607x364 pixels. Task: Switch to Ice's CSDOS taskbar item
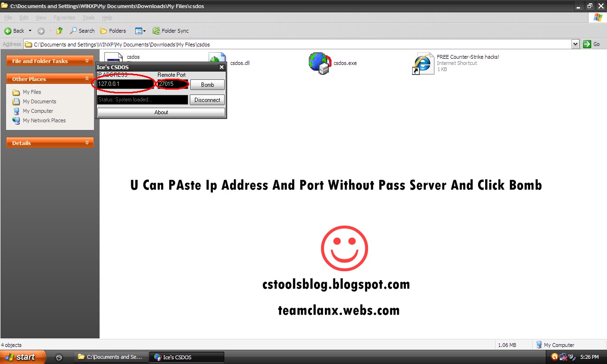(187, 357)
